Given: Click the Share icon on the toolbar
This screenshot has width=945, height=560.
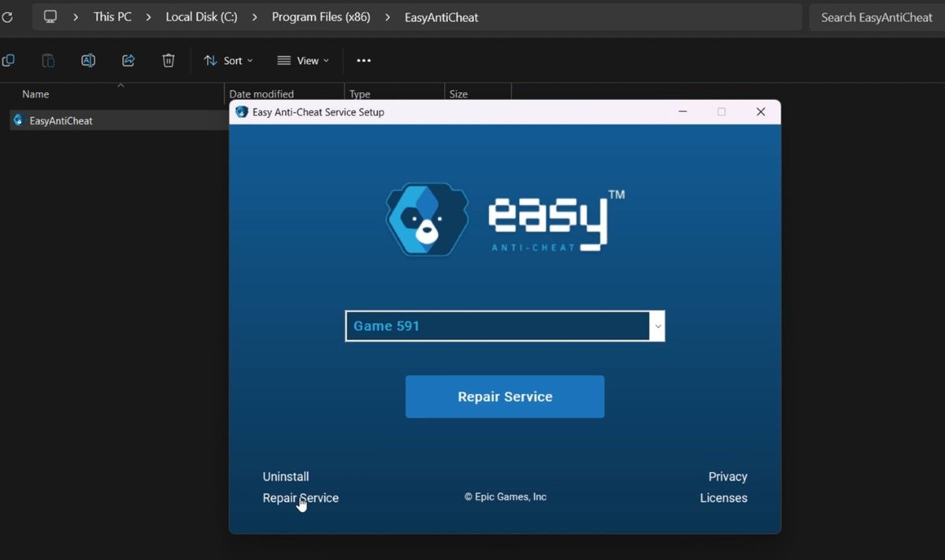Looking at the screenshot, I should 128,60.
